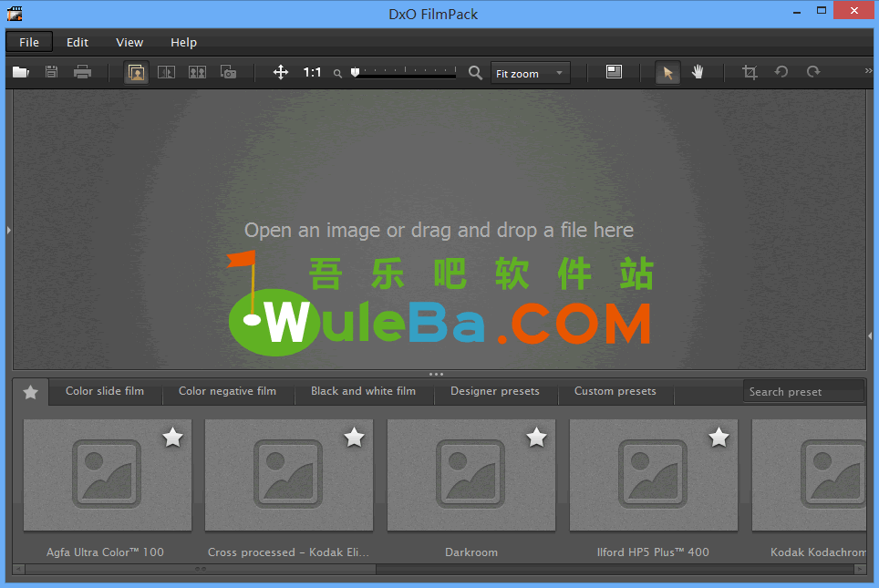Viewport: 879px width, 588px height.
Task: Click the rotate left icon
Action: point(781,72)
